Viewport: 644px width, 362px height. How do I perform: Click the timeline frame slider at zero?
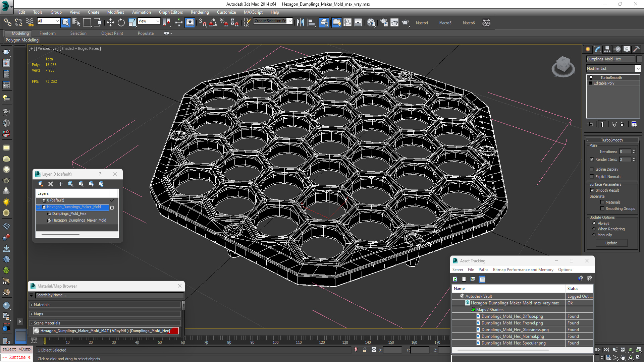44,341
